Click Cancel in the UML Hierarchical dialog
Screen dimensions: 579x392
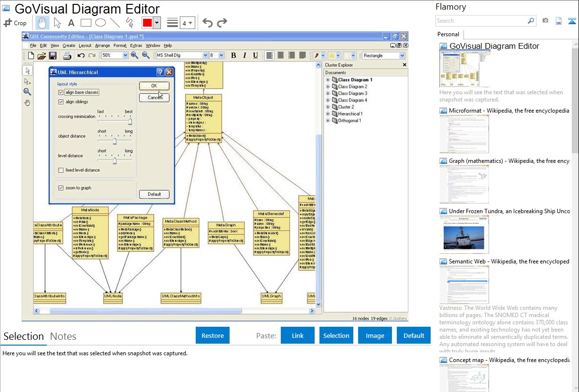154,98
